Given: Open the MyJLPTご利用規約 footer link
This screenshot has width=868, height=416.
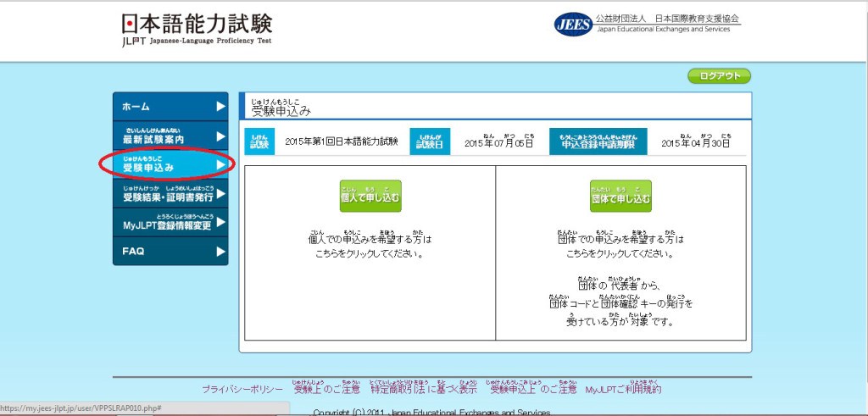Looking at the screenshot, I should point(623,388).
